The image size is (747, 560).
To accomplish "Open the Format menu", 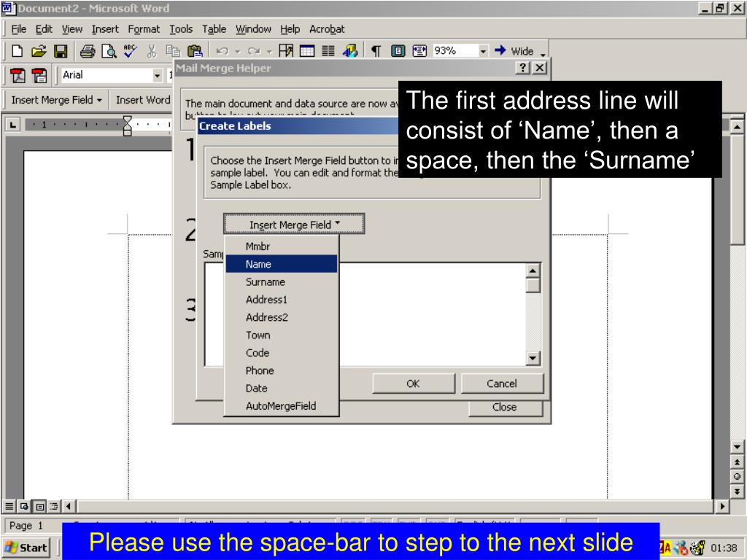I will pyautogui.click(x=144, y=29).
